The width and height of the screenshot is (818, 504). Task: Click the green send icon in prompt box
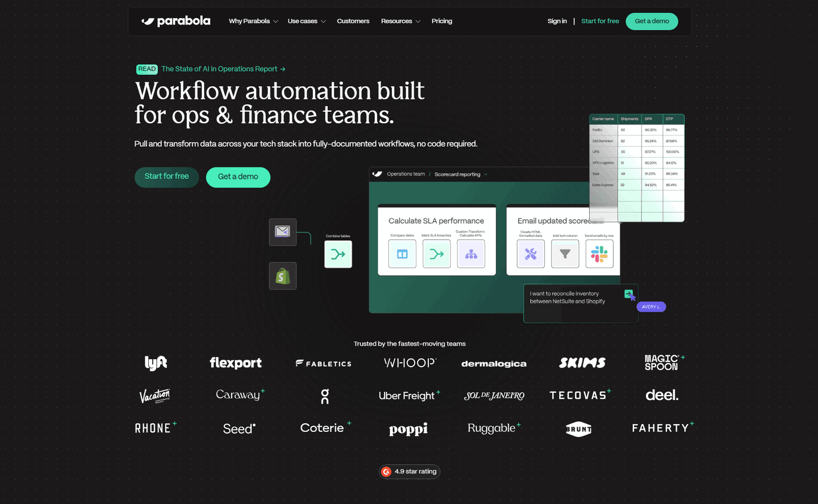tap(629, 294)
